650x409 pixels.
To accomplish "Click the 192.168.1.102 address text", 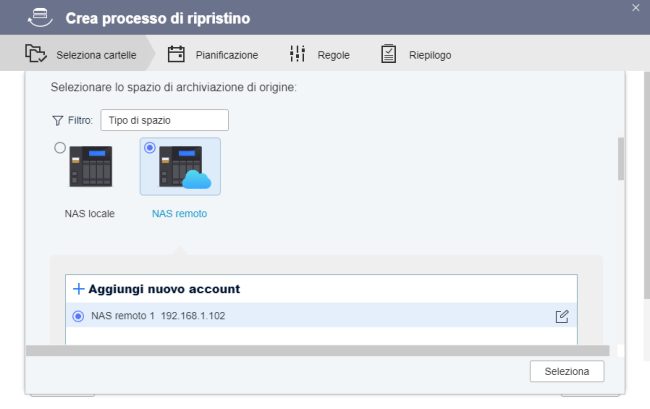I will pos(193,316).
